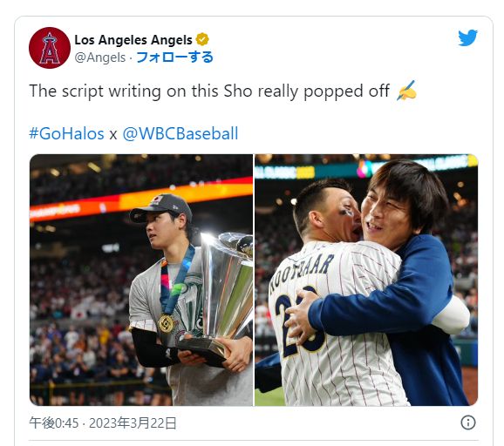
Task: Open the tweet info circle icon
Action: point(468,422)
